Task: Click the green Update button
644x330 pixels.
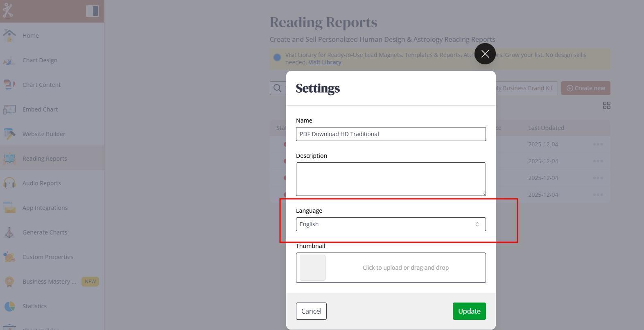Action: tap(469, 311)
